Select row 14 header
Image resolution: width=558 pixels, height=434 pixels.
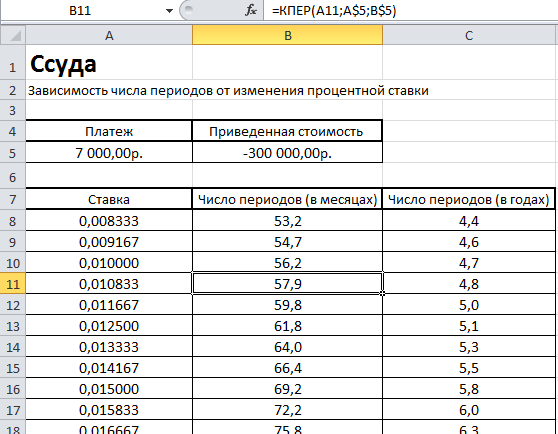pos(13,347)
